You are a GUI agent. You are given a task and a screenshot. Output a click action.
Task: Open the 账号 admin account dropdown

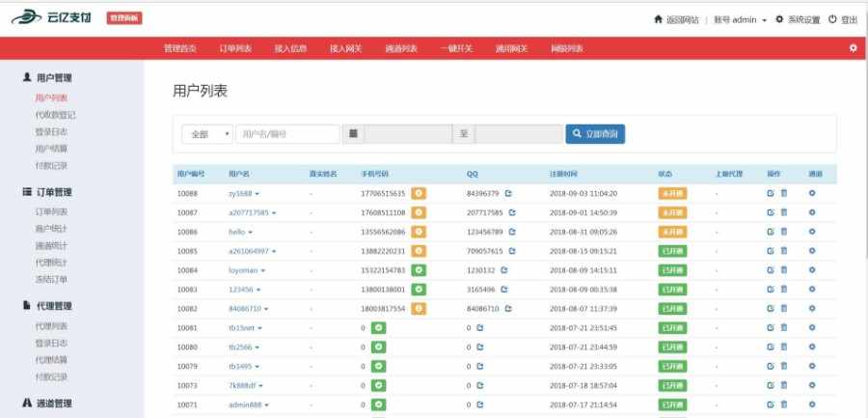coord(740,20)
